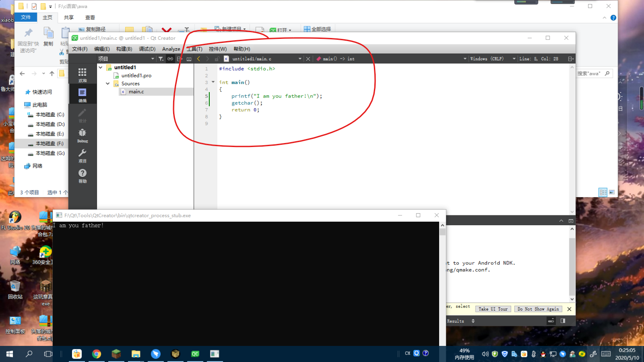Open Qt Creator from the taskbar
Image resolution: width=644 pixels, height=362 pixels.
(195, 354)
